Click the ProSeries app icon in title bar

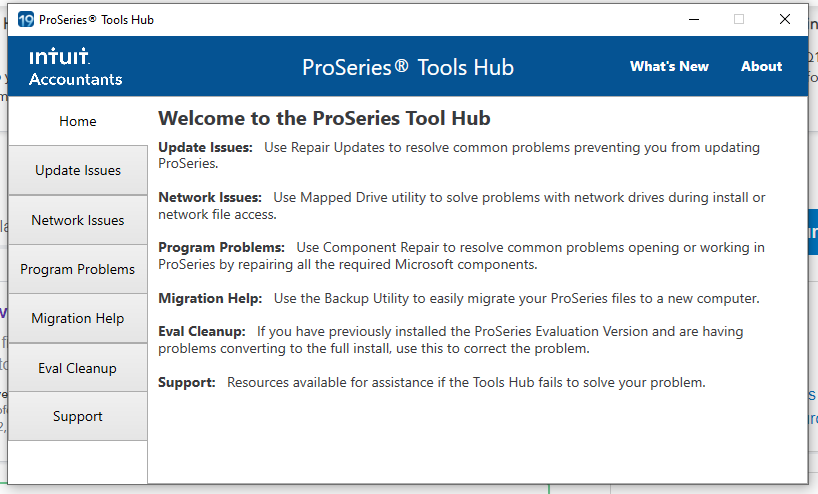point(25,20)
